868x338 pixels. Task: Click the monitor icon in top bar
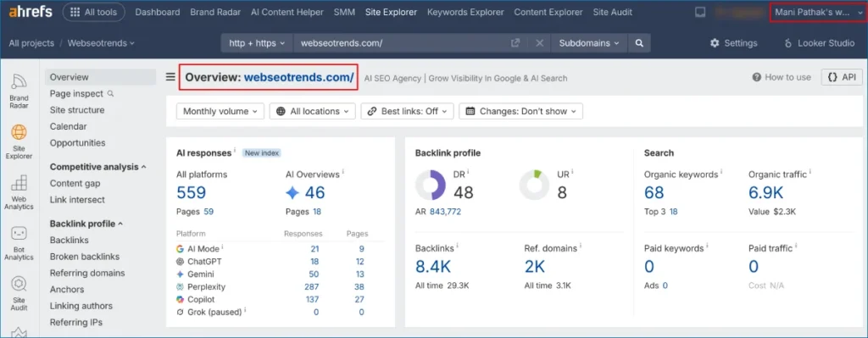click(700, 12)
